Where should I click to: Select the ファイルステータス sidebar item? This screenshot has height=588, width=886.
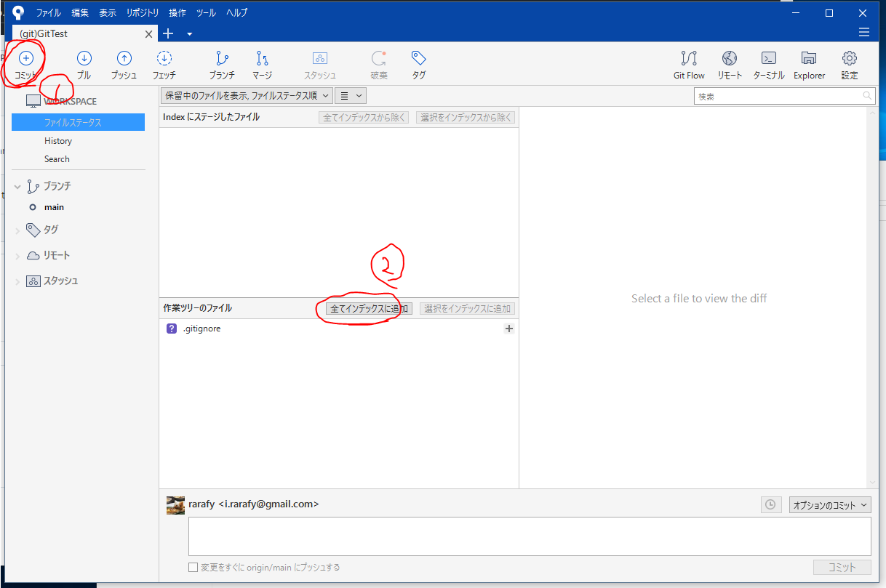point(78,122)
